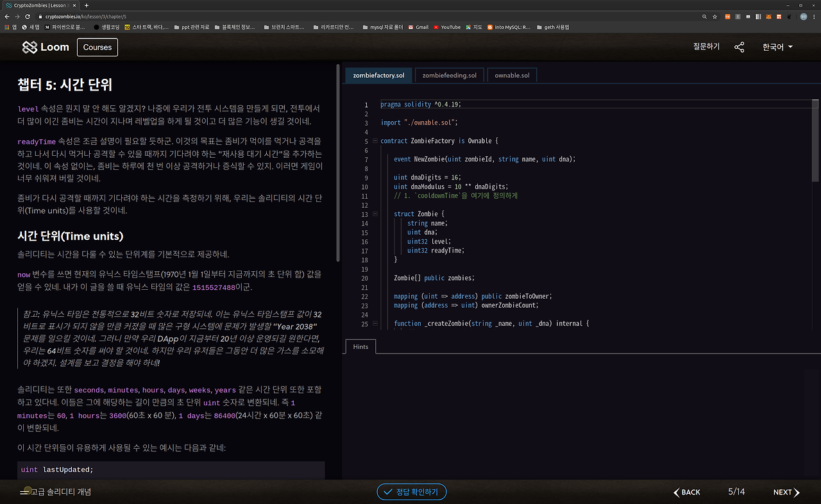Open the Chrome three-dot menu
This screenshot has width=821, height=504.
tap(814, 16)
